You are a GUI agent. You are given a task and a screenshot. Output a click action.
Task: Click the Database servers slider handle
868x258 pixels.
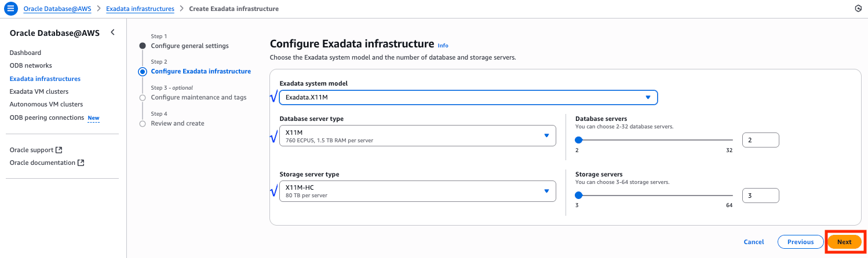point(578,139)
